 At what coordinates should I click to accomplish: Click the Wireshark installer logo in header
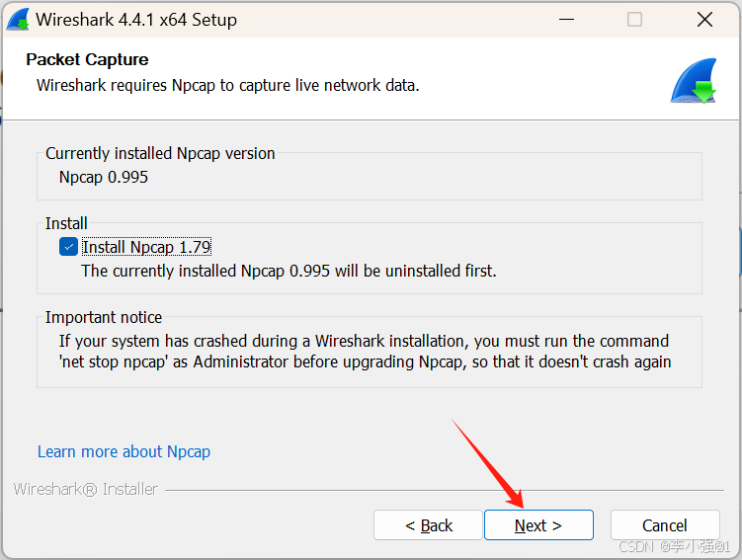point(694,80)
